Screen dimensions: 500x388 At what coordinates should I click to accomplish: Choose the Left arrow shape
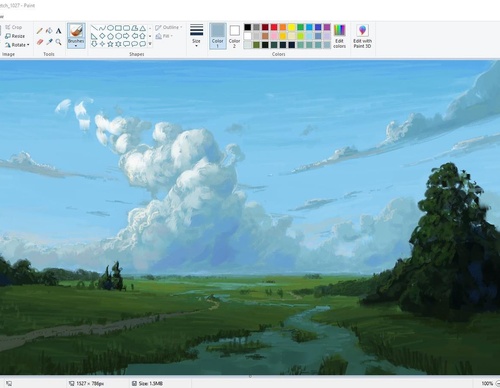click(x=134, y=36)
